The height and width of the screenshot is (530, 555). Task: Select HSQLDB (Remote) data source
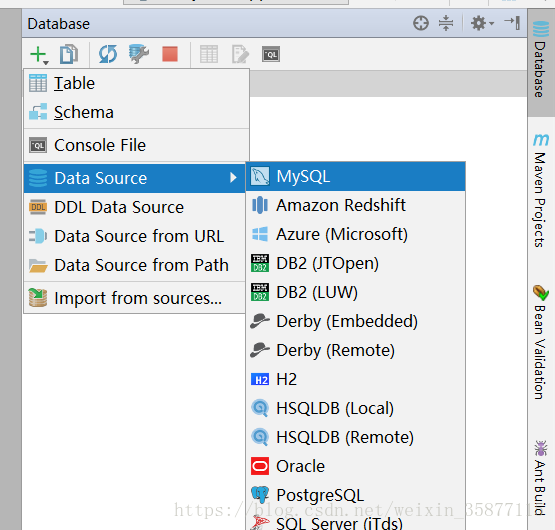pyautogui.click(x=355, y=438)
